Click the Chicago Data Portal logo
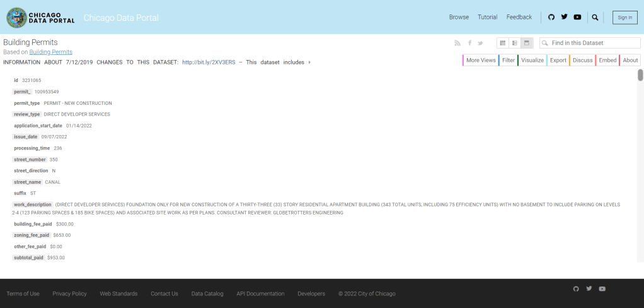The width and height of the screenshot is (644, 308). pos(40,18)
